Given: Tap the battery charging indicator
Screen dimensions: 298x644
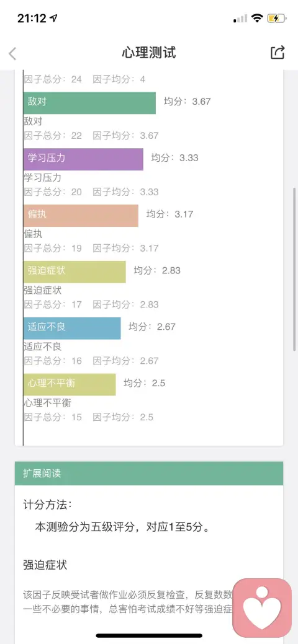Looking at the screenshot, I should pyautogui.click(x=276, y=18).
